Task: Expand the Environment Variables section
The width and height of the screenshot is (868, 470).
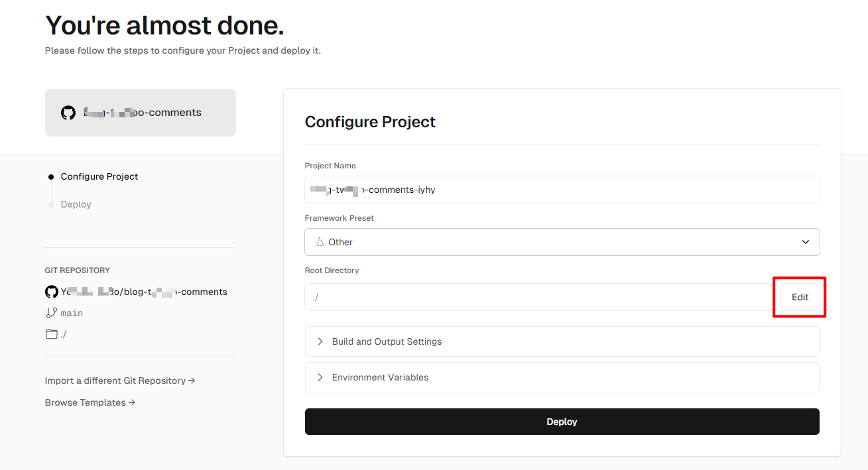Action: click(x=380, y=377)
